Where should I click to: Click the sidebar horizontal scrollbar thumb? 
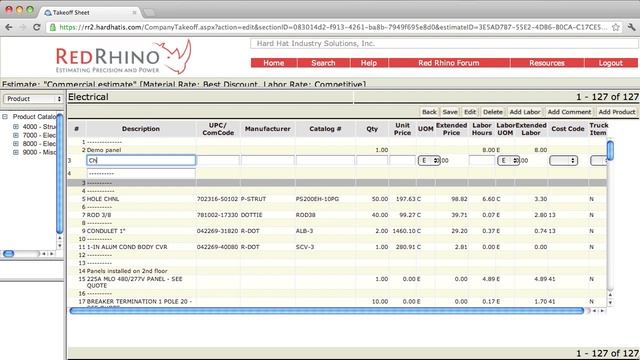point(9,254)
